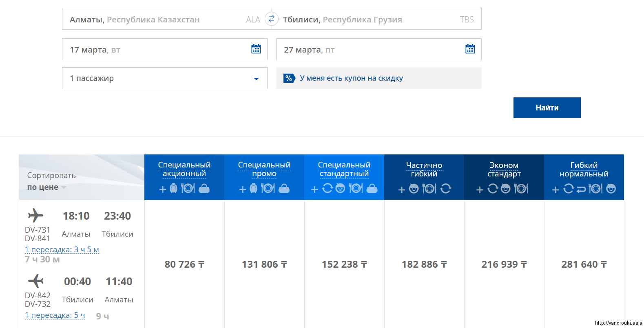644x328 pixels.
Task: Click meal icon under Гибкий нормальный
Action: click(595, 188)
